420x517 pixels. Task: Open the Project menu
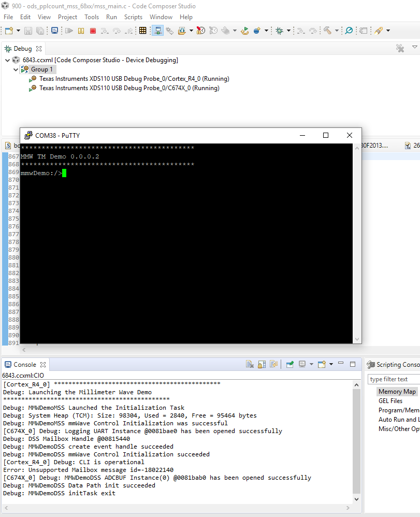coord(67,17)
